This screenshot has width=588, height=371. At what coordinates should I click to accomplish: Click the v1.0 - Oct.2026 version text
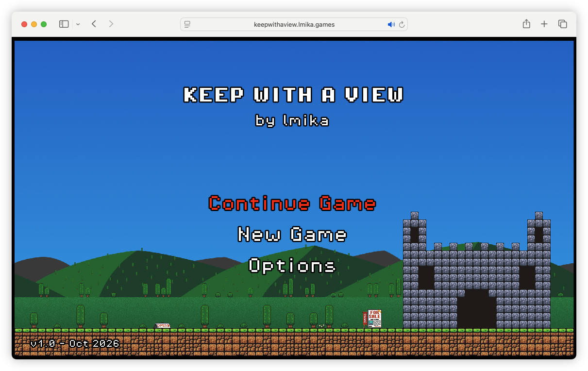tap(75, 344)
